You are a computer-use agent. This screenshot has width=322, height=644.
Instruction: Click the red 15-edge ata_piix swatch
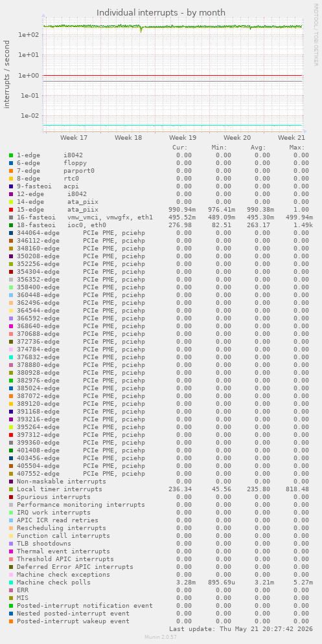point(11,210)
